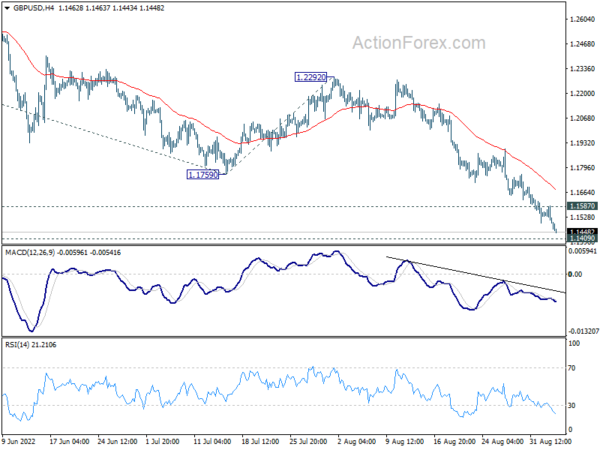The width and height of the screenshot is (600, 450).
Task: Click the MACD(12,26,9) indicator label
Action: pyautogui.click(x=30, y=253)
